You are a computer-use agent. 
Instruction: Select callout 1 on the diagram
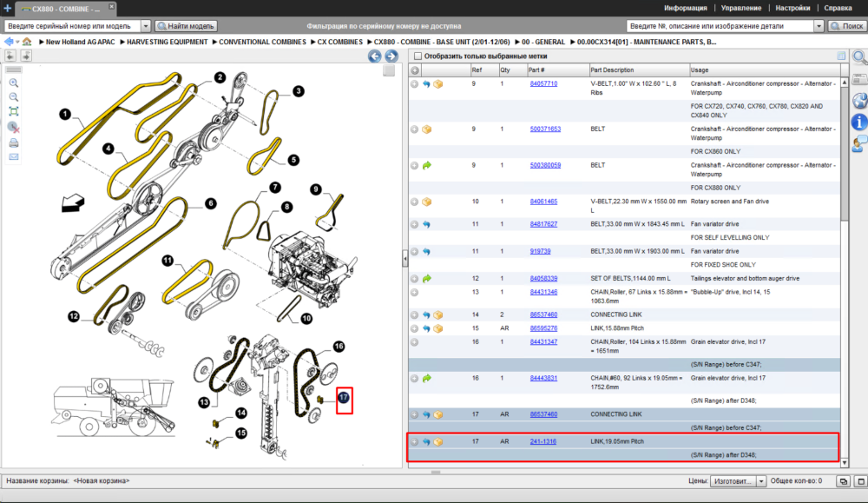(65, 114)
